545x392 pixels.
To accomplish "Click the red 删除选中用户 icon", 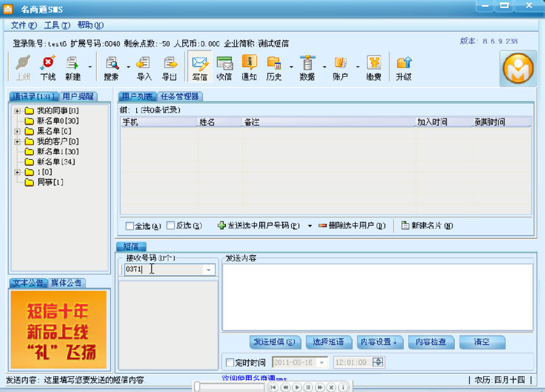I will (x=323, y=226).
